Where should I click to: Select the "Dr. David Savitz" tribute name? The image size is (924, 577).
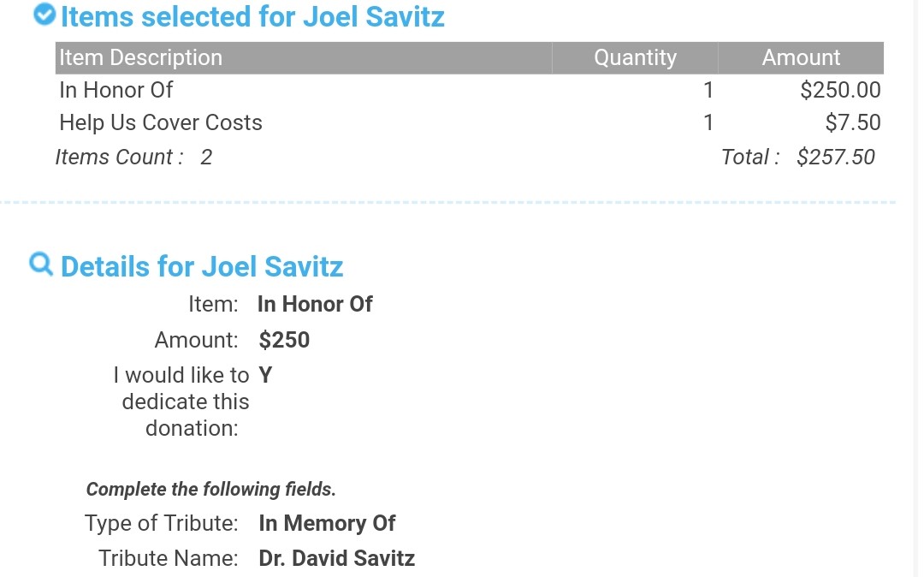[x=336, y=558]
